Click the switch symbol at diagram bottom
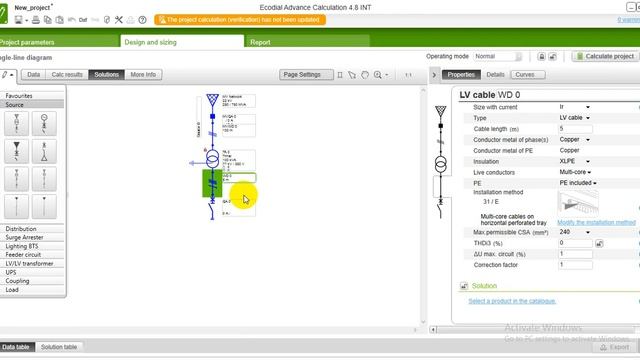Screen dimensions: 640x360 [212, 210]
